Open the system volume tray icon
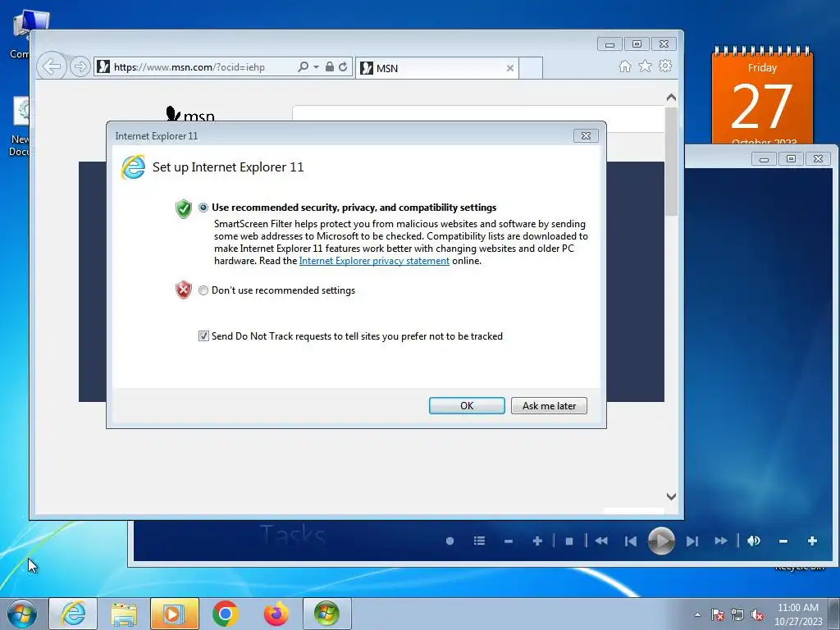The image size is (840, 630). click(757, 614)
